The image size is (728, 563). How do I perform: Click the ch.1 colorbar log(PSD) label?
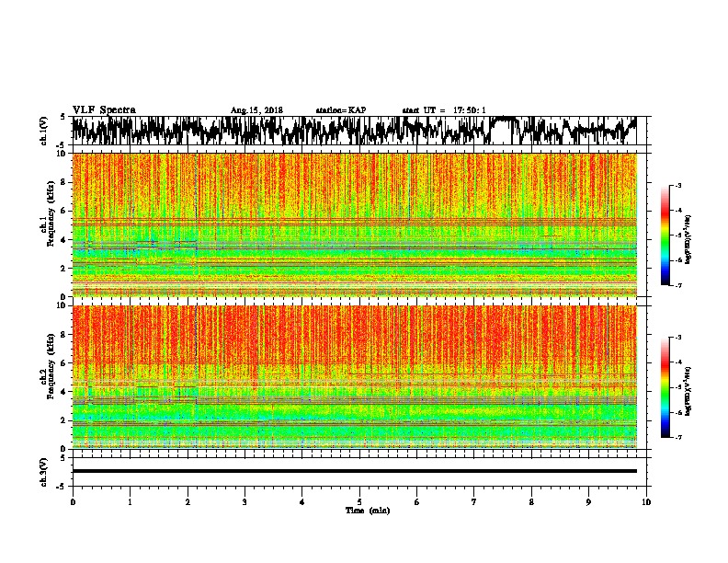click(x=688, y=239)
